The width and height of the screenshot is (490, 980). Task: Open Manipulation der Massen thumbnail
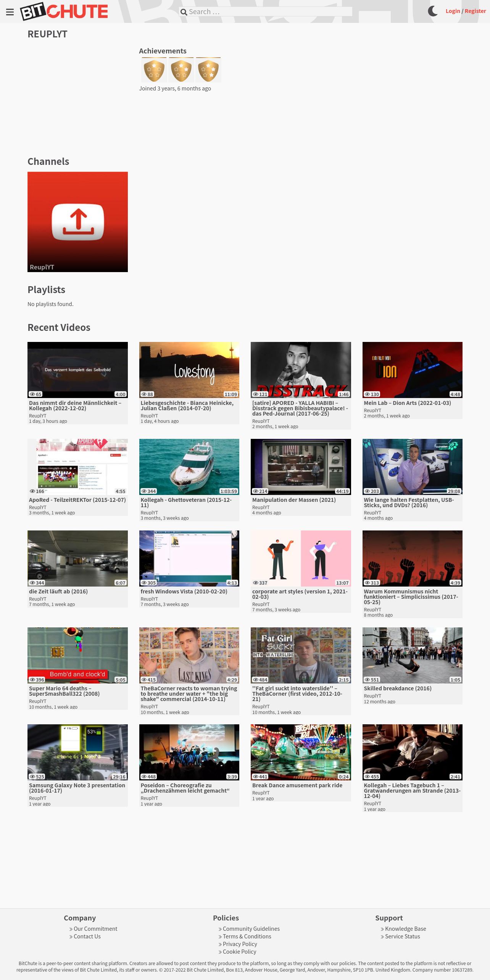301,467
